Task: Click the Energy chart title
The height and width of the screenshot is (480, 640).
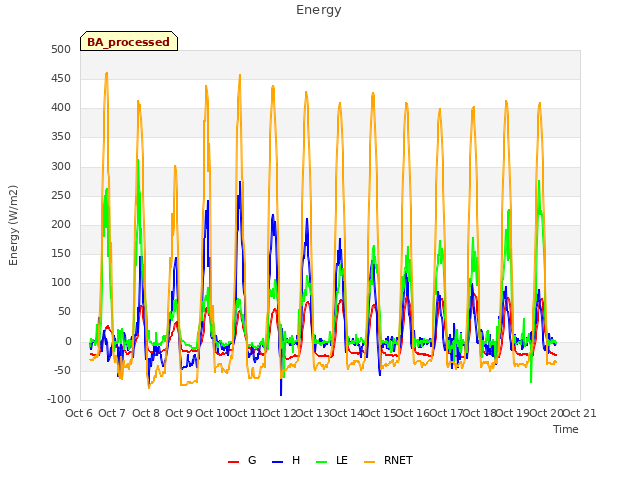Action: pos(319,10)
